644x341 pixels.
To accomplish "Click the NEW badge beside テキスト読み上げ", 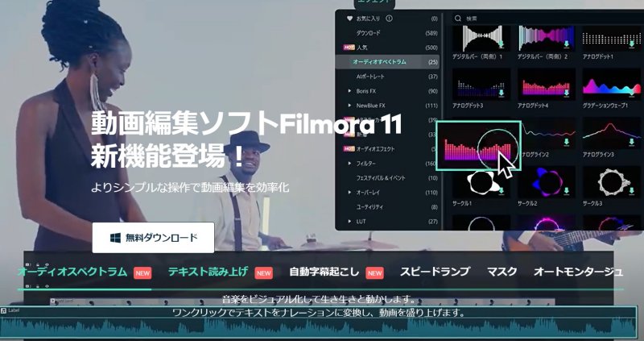I will click(x=264, y=273).
